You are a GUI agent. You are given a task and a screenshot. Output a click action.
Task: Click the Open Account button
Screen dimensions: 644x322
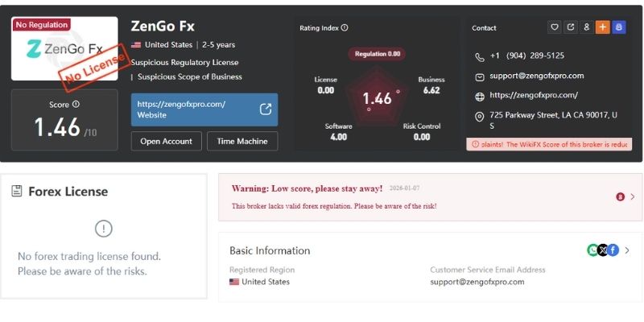(x=167, y=142)
